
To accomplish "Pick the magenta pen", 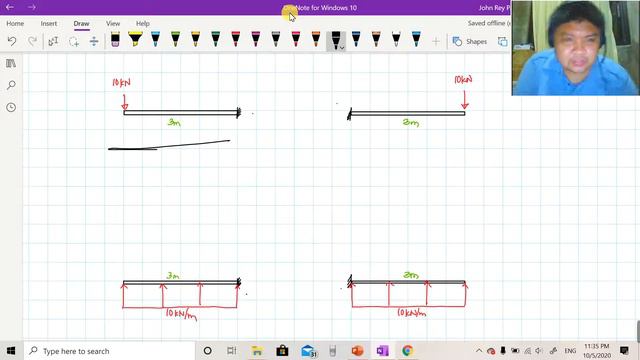I will [256, 40].
